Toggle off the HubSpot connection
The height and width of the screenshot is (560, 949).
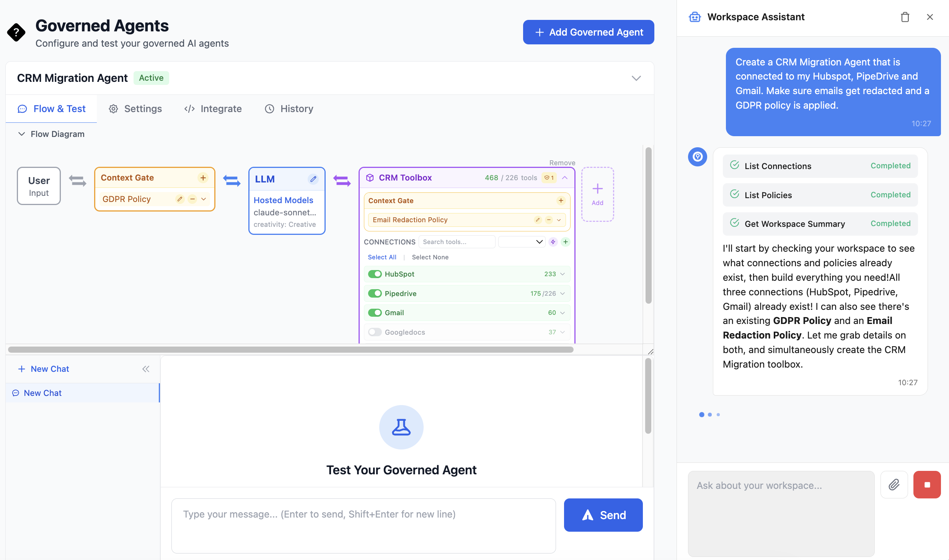click(x=375, y=274)
